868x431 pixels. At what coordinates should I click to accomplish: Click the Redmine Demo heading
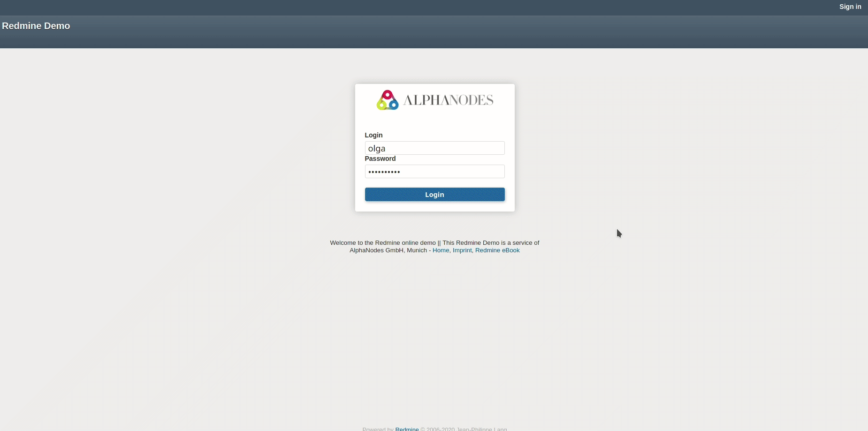click(x=36, y=26)
